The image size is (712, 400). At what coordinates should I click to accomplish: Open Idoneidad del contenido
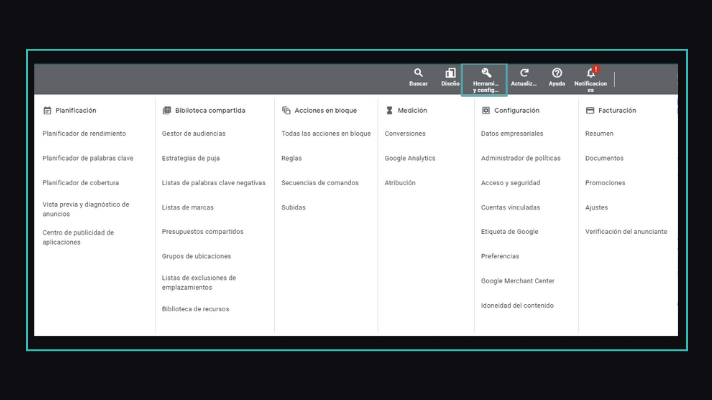click(x=517, y=306)
